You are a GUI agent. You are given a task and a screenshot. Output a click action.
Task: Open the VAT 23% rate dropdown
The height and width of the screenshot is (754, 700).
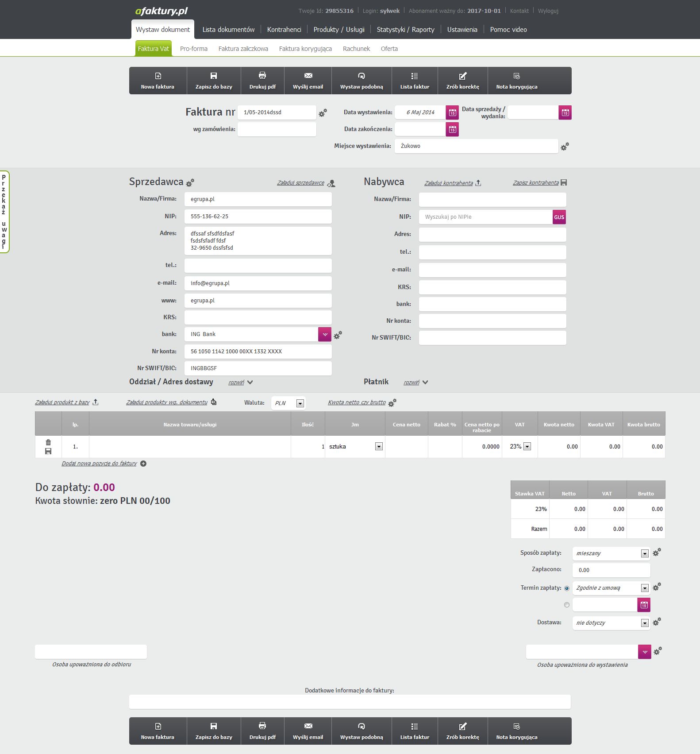(527, 447)
